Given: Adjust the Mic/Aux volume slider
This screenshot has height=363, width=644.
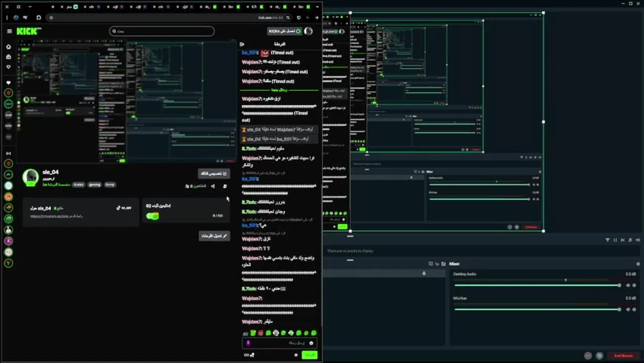Looking at the screenshot, I should coord(538,309).
